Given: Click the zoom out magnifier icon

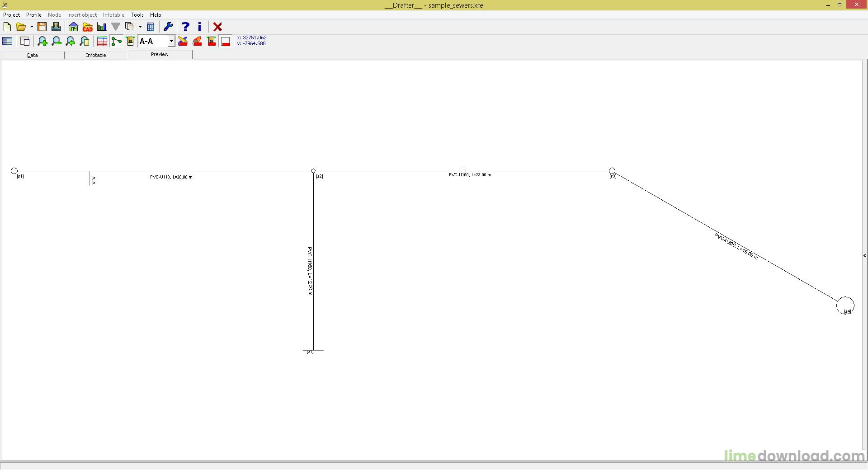Looking at the screenshot, I should coord(57,42).
